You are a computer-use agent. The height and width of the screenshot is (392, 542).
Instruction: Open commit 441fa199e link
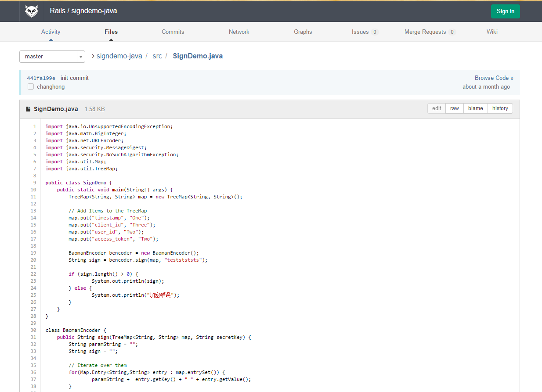[x=41, y=78]
